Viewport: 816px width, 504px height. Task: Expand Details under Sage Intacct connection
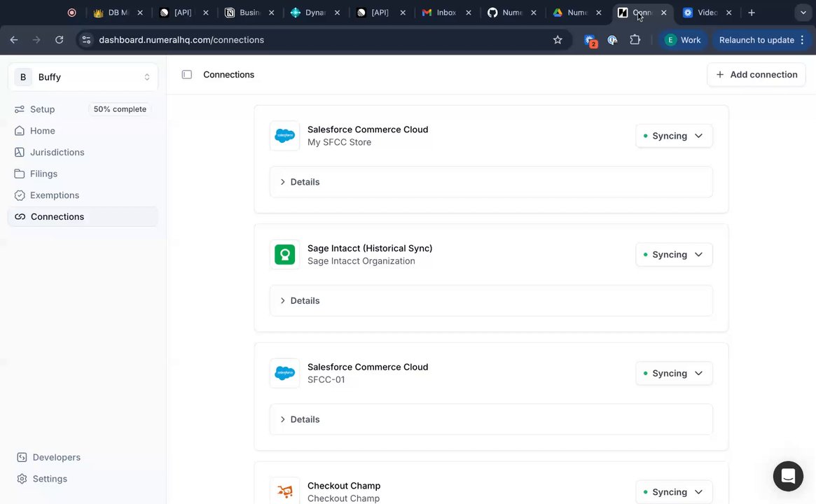(305, 301)
